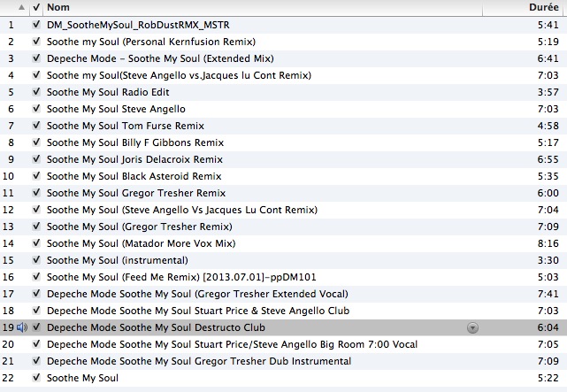The width and height of the screenshot is (567, 392).
Task: Toggle checkbox for Matador More Vox Mix
Action: point(36,243)
